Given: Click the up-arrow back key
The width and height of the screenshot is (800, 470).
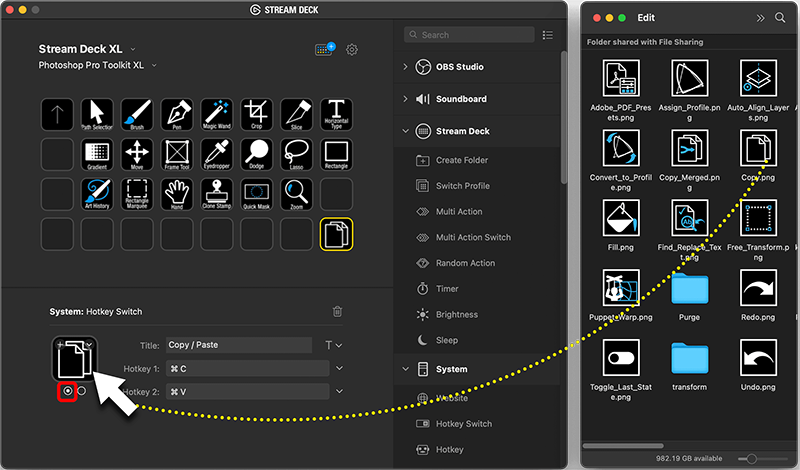Looking at the screenshot, I should click(x=57, y=114).
